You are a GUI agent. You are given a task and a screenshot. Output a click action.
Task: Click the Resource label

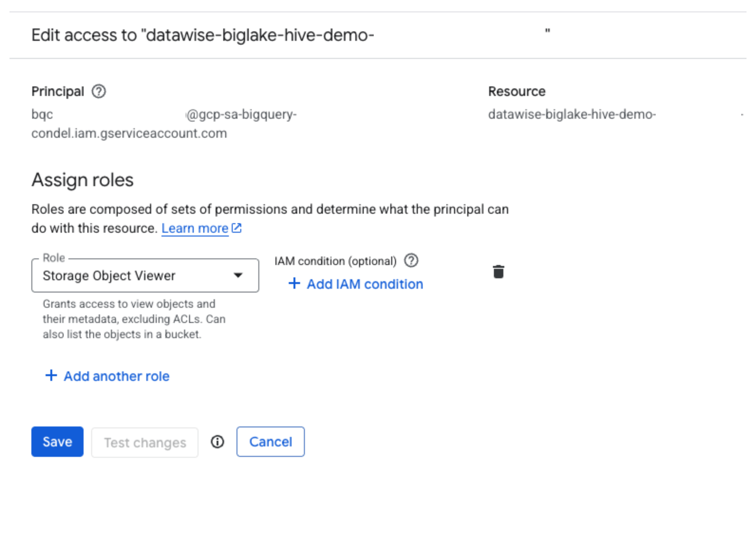coord(517,91)
